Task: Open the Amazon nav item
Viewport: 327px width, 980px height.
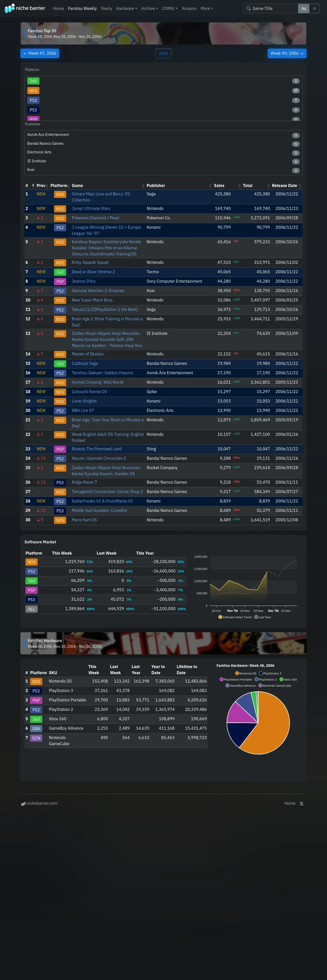Action: [x=189, y=8]
